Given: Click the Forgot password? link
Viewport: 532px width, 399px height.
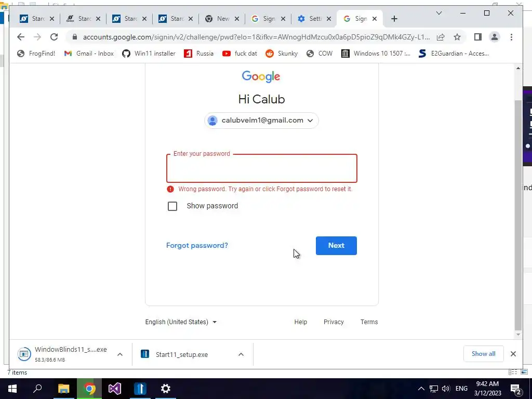Looking at the screenshot, I should pyautogui.click(x=197, y=245).
